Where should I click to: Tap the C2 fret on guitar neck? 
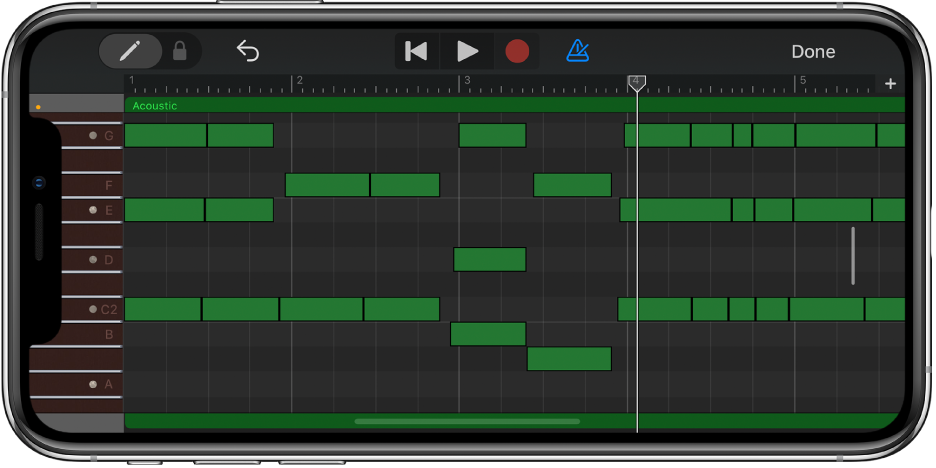click(x=92, y=309)
